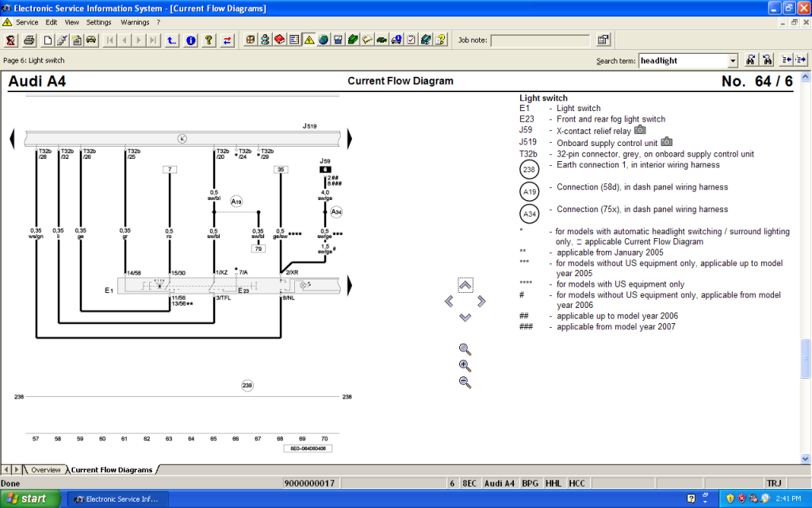Click the second binoculars search icon
The height and width of the screenshot is (508, 812).
pyautogui.click(x=767, y=60)
